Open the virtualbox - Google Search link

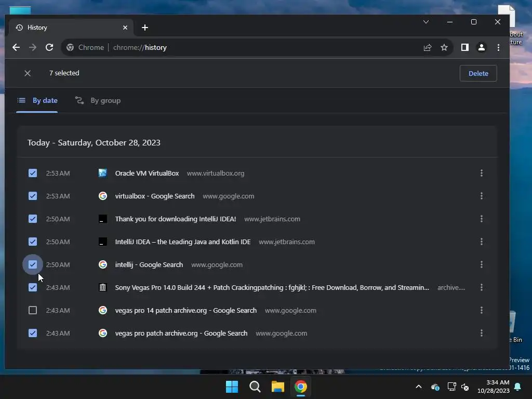tap(155, 196)
